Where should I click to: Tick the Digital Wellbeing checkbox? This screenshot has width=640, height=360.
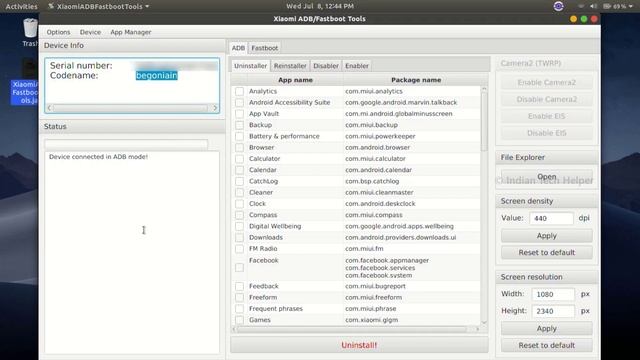pyautogui.click(x=239, y=226)
